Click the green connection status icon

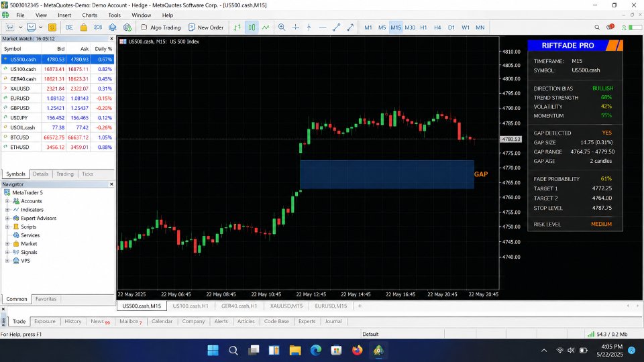[624, 27]
